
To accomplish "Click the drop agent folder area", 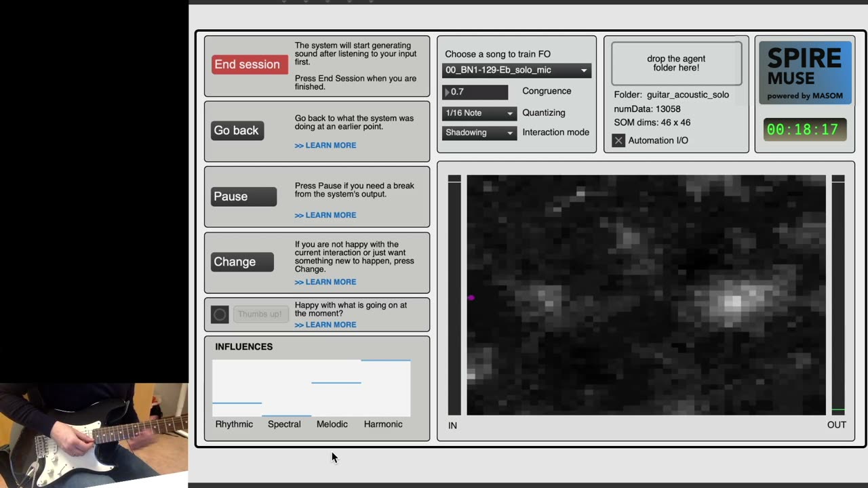I will 676,64.
